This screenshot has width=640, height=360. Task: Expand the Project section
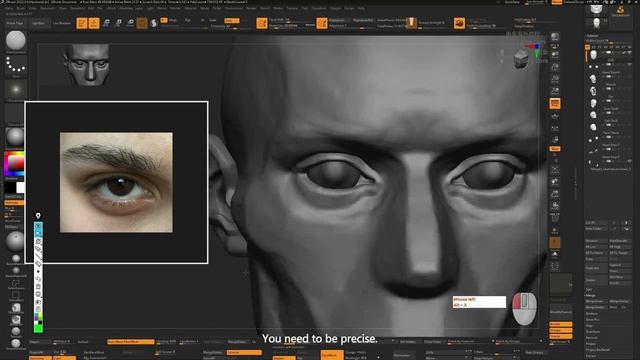tap(591, 344)
